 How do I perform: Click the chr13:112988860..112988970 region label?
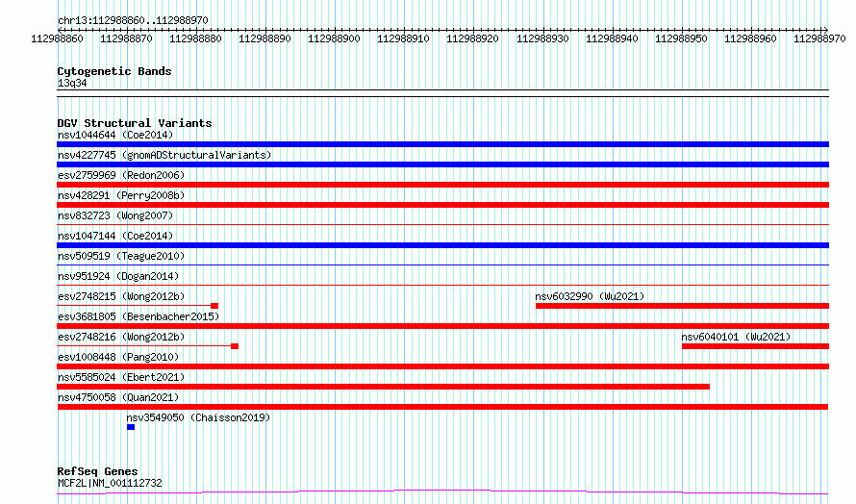(x=133, y=20)
